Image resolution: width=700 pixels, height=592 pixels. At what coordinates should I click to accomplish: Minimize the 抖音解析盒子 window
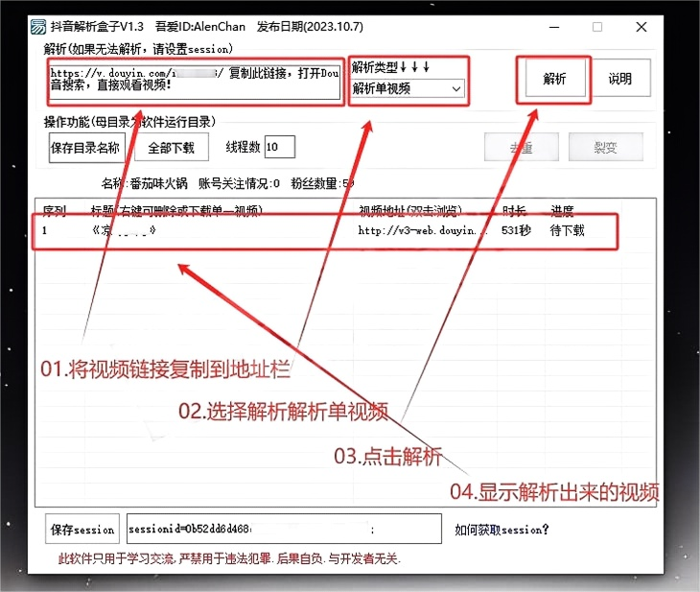554,27
